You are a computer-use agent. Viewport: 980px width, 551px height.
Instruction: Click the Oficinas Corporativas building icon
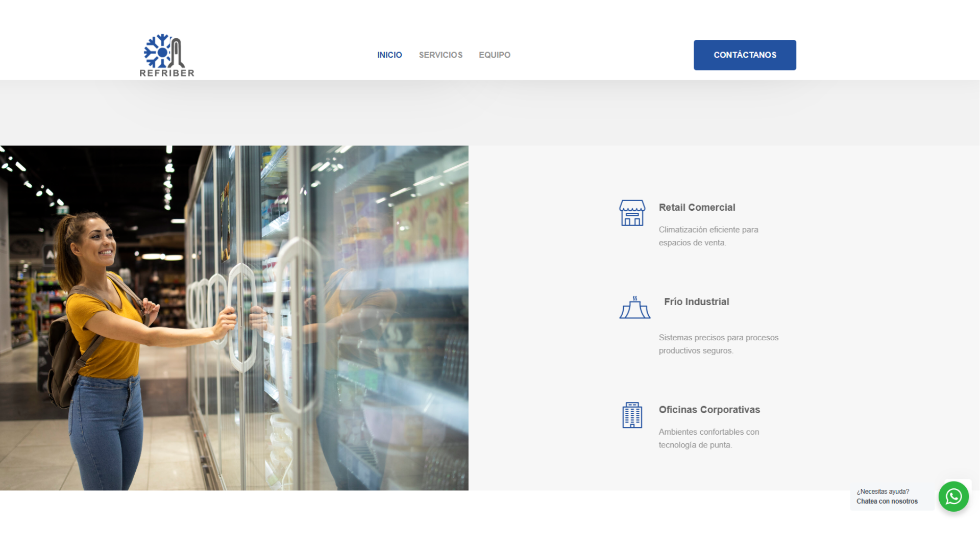632,415
